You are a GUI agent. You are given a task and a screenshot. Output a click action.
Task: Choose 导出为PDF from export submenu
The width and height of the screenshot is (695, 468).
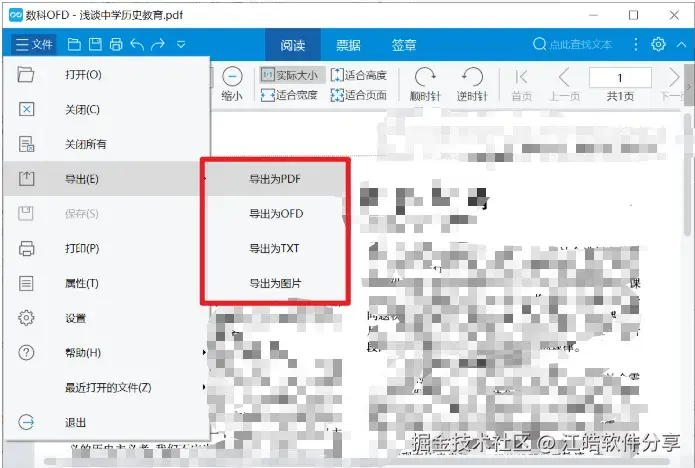pos(275,179)
